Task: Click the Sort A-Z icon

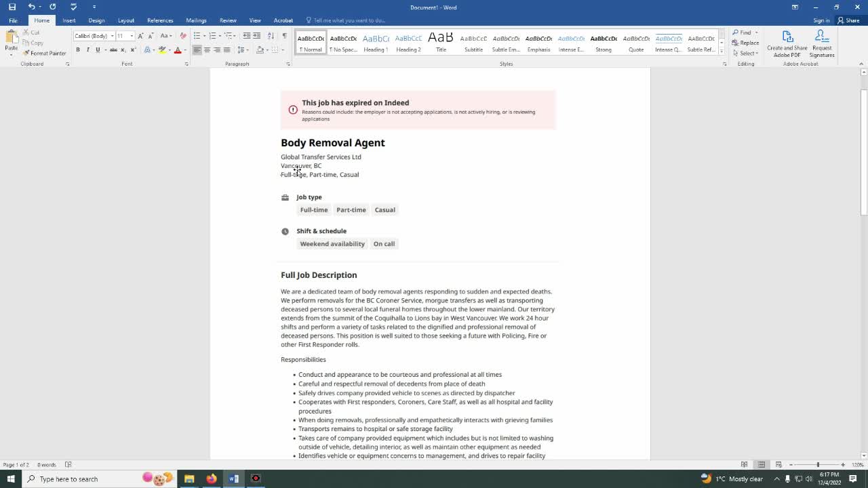Action: coord(271,36)
